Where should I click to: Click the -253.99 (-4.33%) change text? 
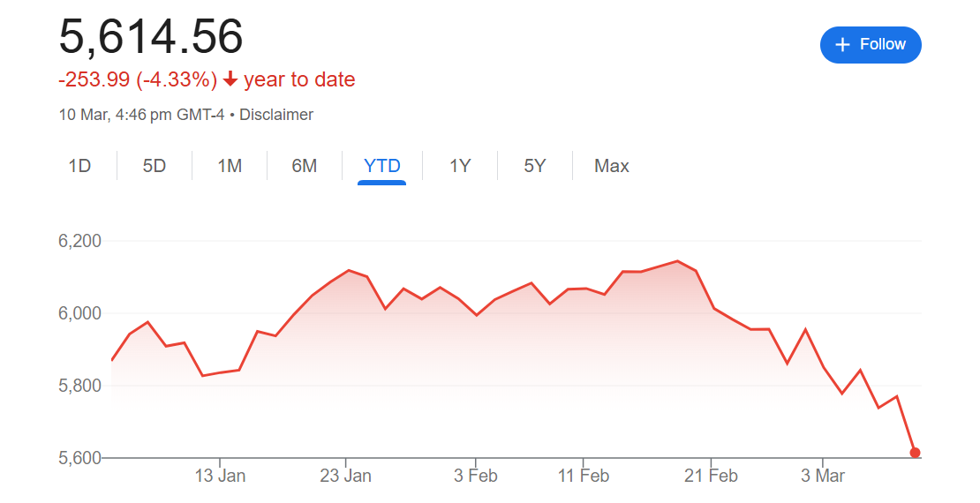138,80
